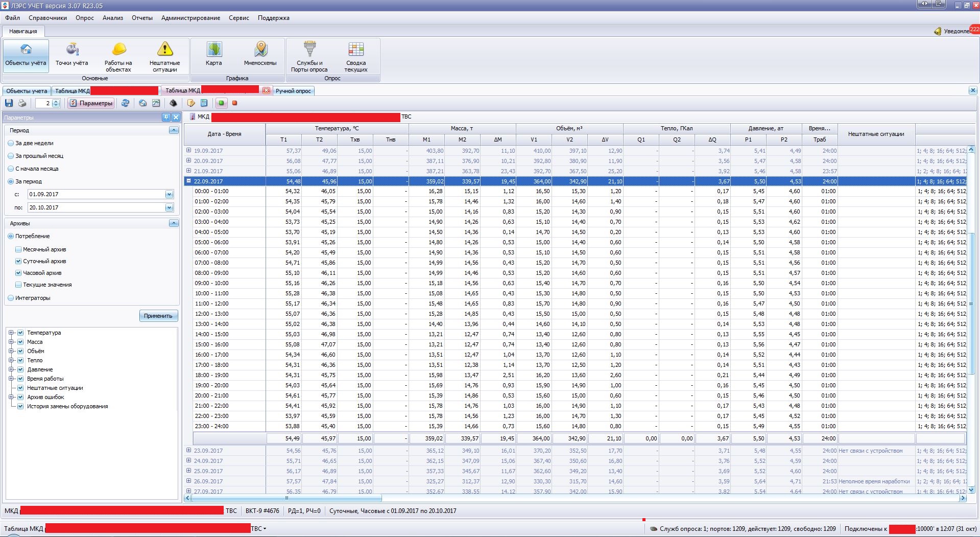This screenshot has width=980, height=537.
Task: Click the red square stop icon
Action: 234,103
